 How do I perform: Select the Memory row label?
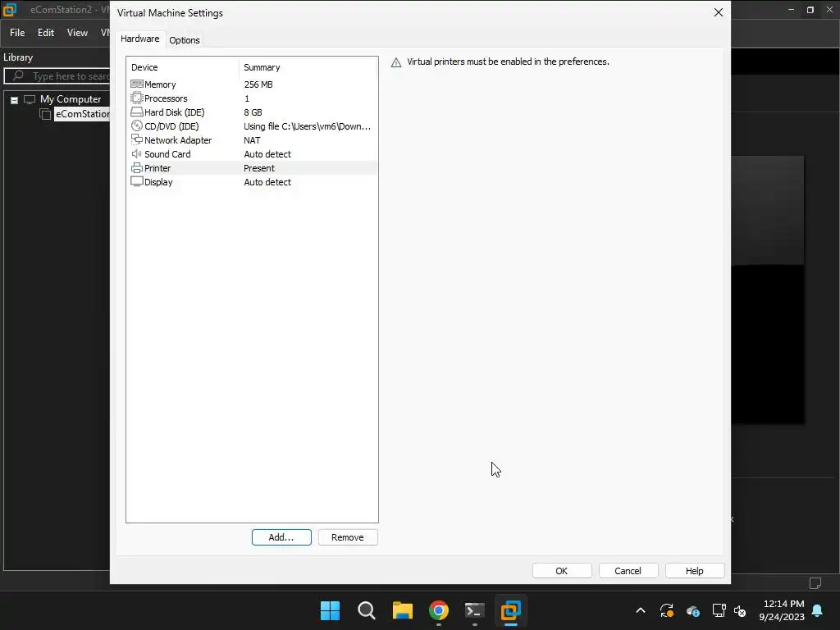(x=160, y=84)
